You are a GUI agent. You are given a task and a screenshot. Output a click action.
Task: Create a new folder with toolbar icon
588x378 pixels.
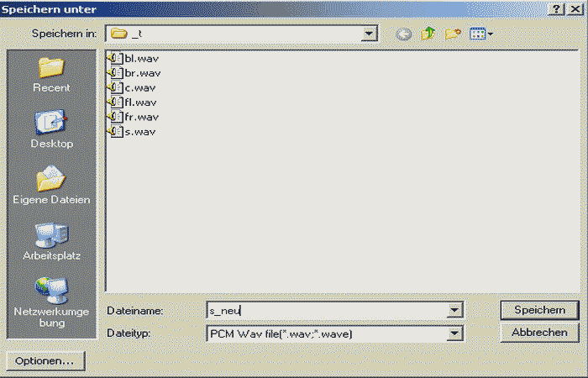[x=454, y=34]
